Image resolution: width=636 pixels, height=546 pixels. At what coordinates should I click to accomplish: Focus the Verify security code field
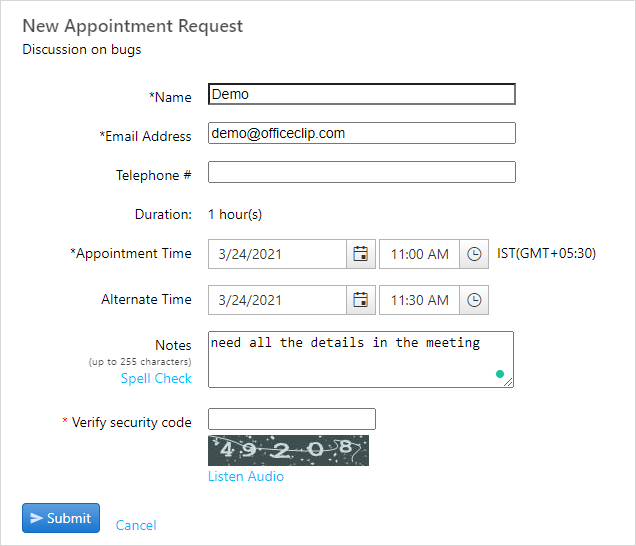(292, 419)
